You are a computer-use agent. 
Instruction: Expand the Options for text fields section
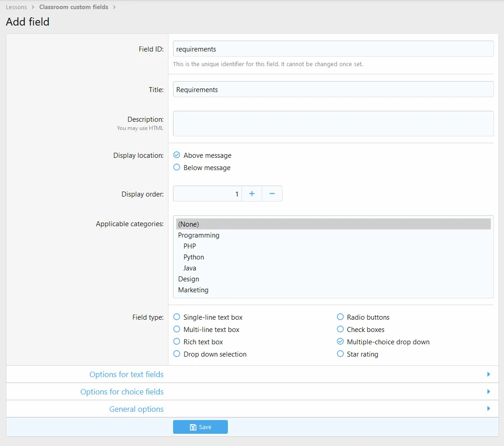coord(126,374)
